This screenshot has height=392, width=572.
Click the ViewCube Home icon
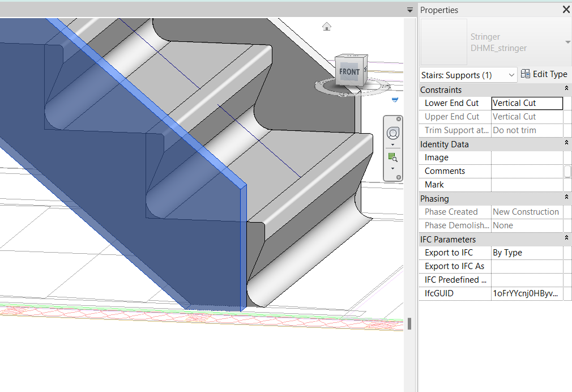pyautogui.click(x=326, y=27)
